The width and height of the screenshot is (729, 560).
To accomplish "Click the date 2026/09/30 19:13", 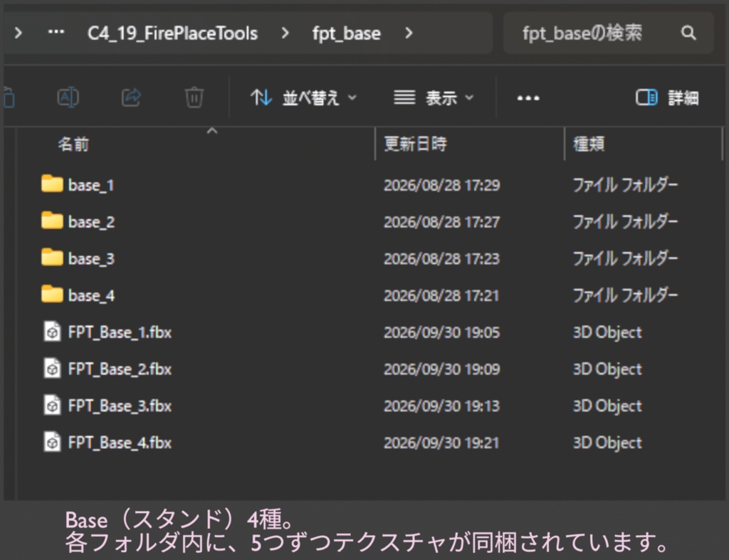I will (x=441, y=406).
